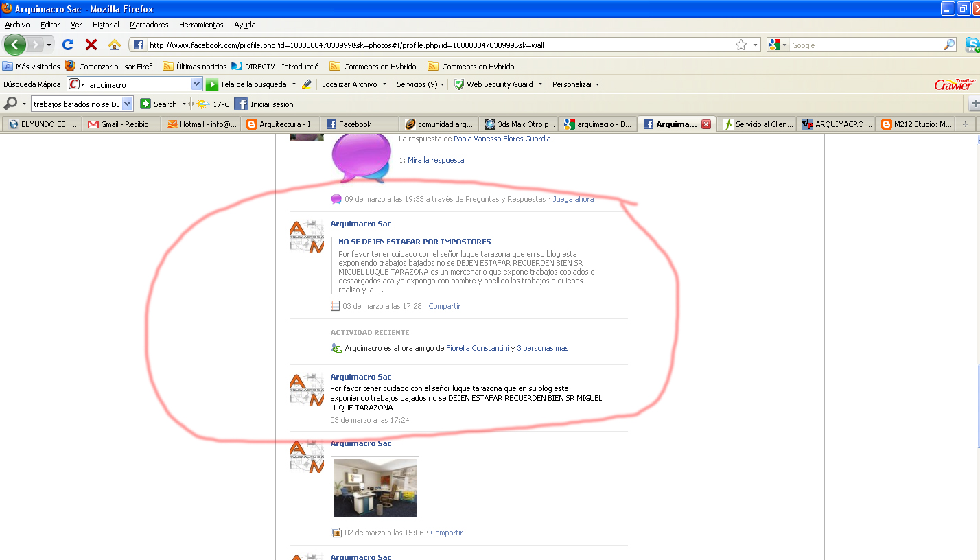Click the 3 personas más link
Screen dimensions: 980x560
click(543, 348)
